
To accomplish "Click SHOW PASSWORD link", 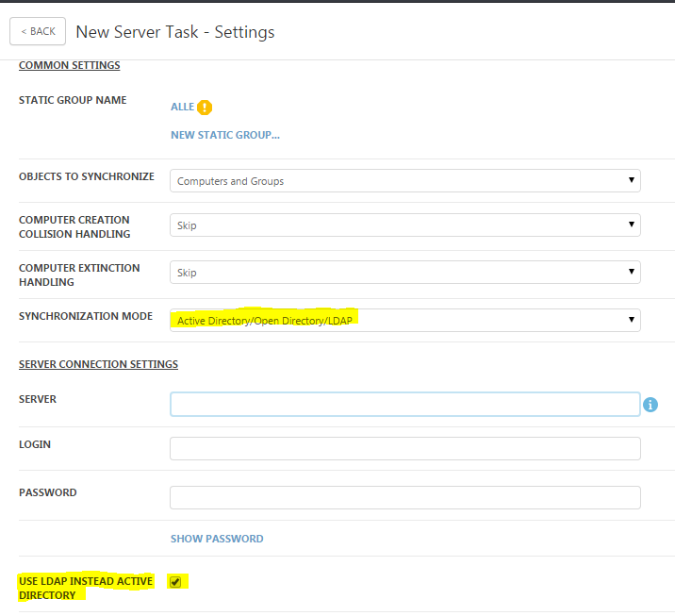I will [x=217, y=539].
